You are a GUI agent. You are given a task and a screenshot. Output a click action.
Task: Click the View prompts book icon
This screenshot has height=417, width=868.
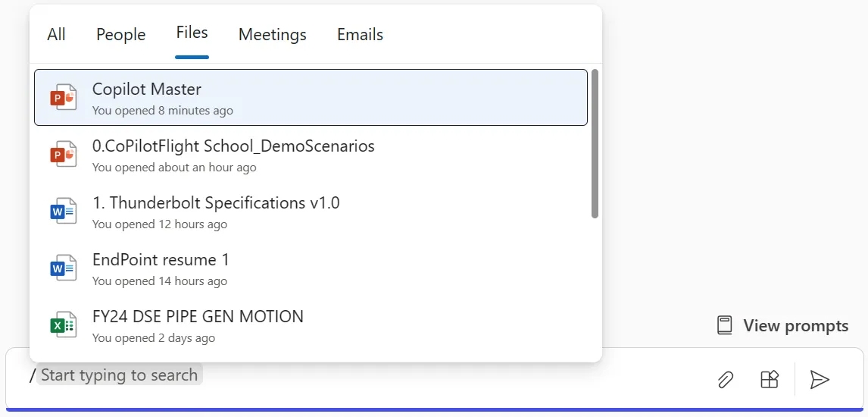(725, 326)
